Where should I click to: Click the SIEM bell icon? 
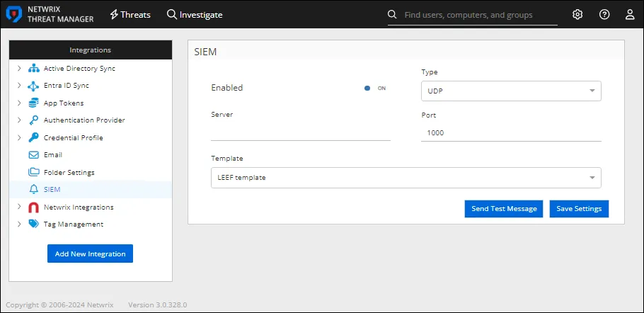pyautogui.click(x=34, y=190)
